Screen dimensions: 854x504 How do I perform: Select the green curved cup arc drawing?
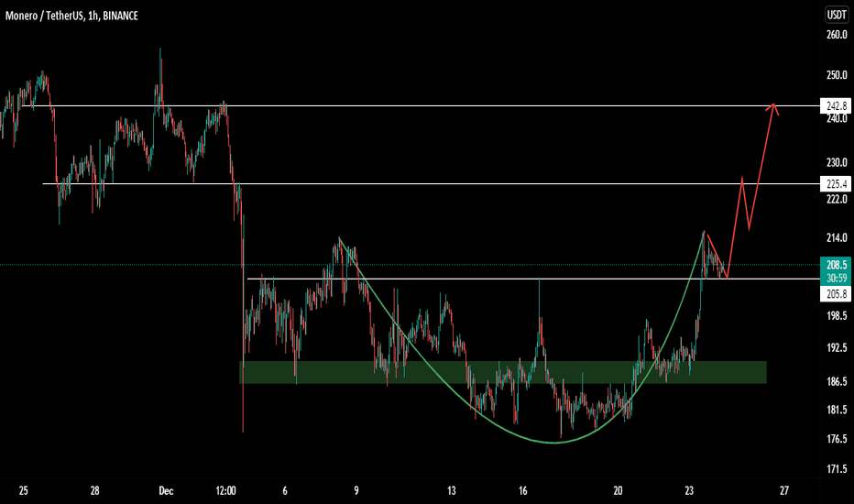pos(553,443)
